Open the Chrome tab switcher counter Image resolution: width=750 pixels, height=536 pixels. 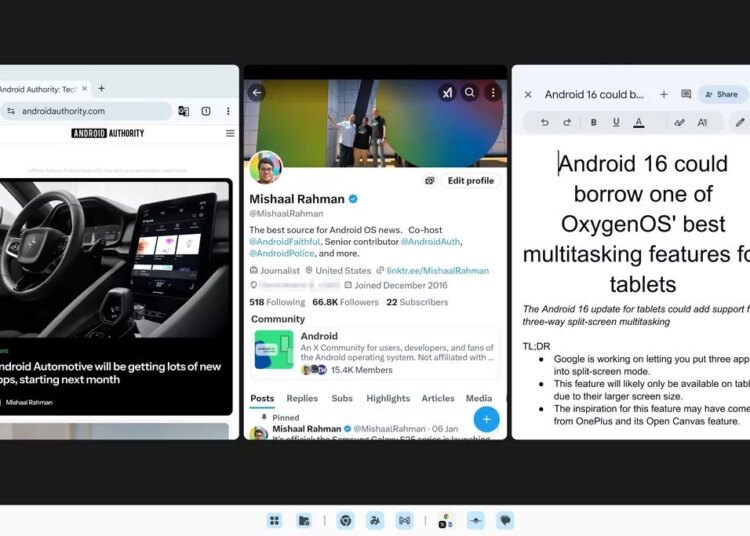[x=206, y=111]
